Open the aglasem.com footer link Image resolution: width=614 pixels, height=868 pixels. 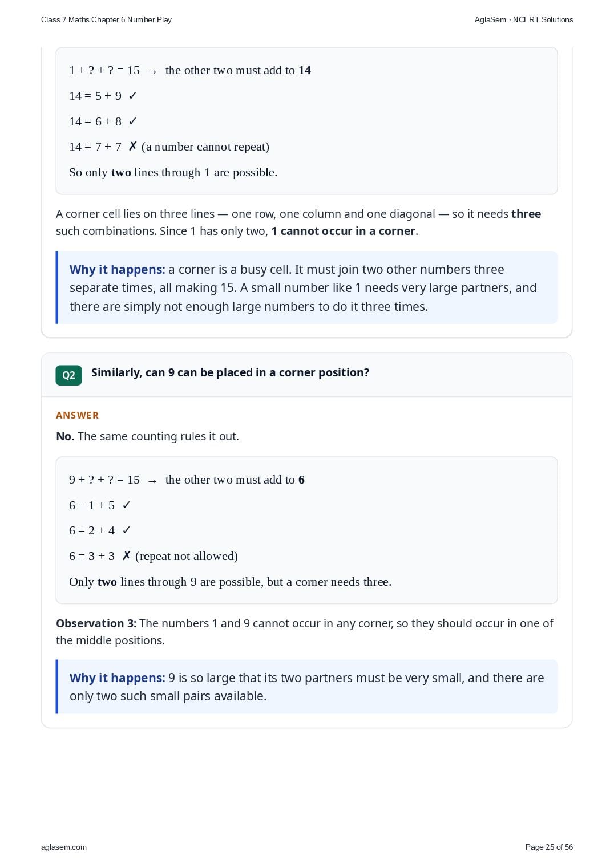click(x=64, y=847)
